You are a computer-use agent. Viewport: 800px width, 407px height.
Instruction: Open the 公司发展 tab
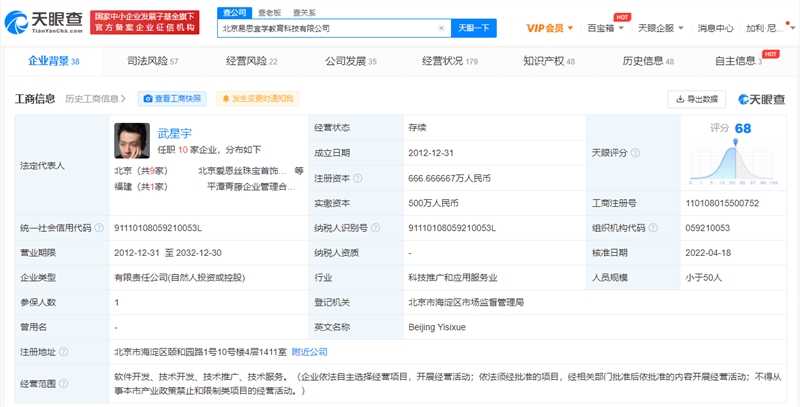click(351, 61)
